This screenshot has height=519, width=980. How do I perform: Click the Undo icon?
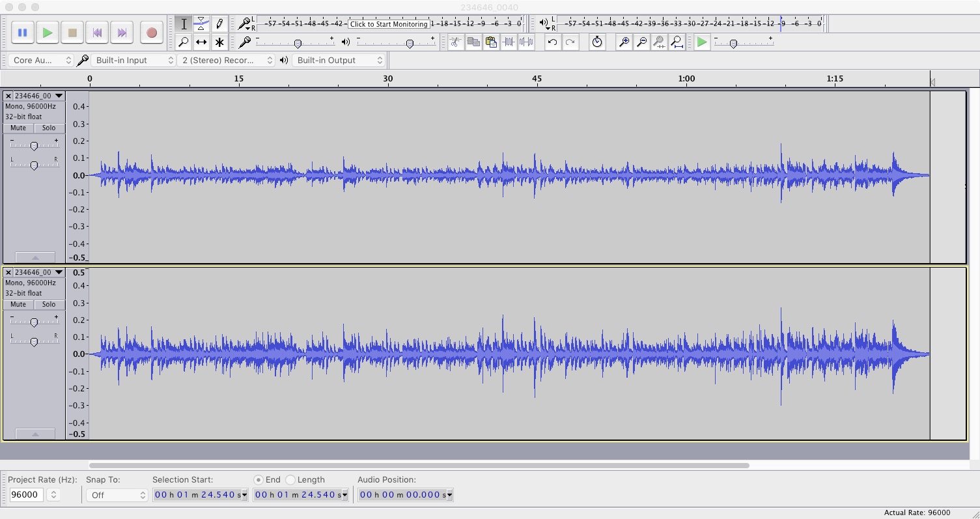(553, 42)
